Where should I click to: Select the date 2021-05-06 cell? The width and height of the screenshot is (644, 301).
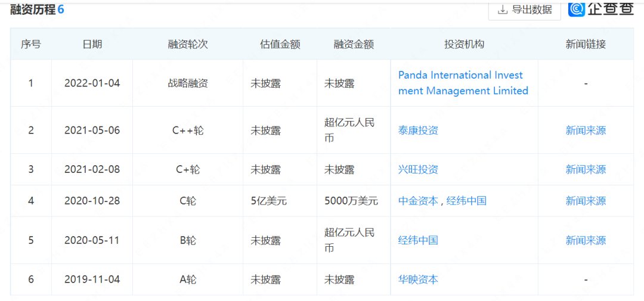click(92, 131)
